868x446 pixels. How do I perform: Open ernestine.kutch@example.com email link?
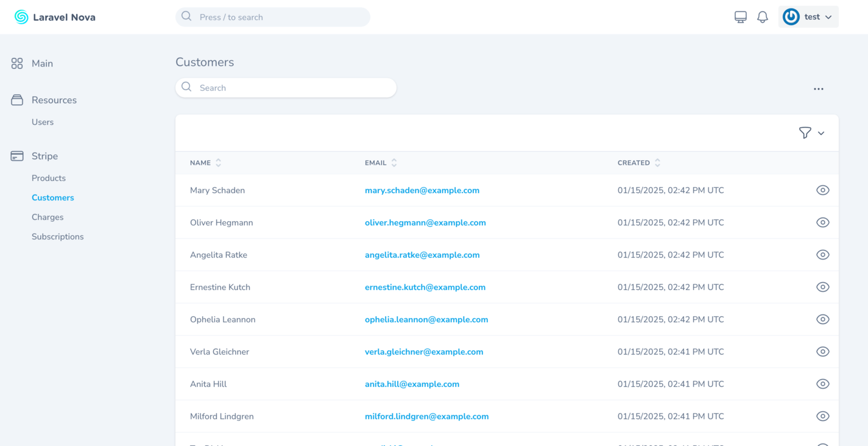click(425, 287)
